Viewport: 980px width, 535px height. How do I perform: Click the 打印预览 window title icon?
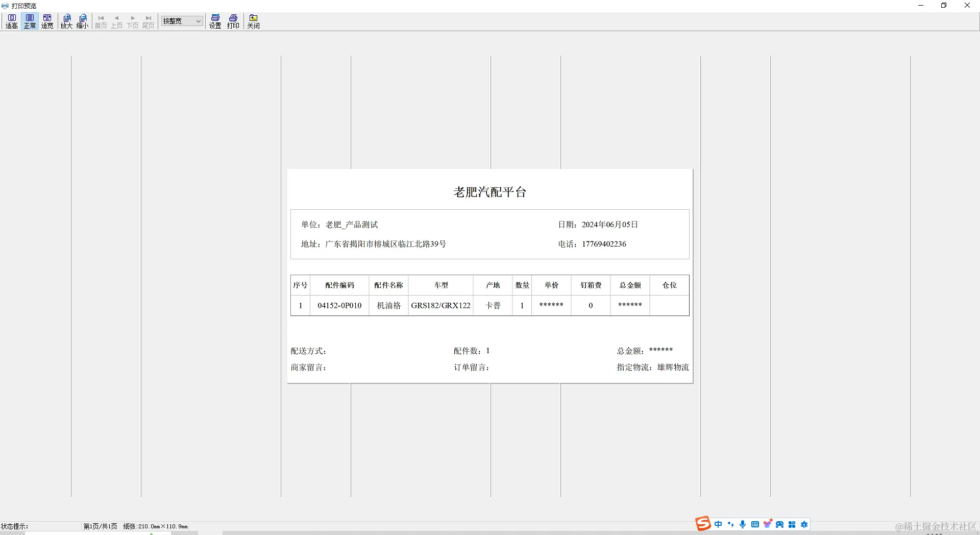click(x=5, y=6)
